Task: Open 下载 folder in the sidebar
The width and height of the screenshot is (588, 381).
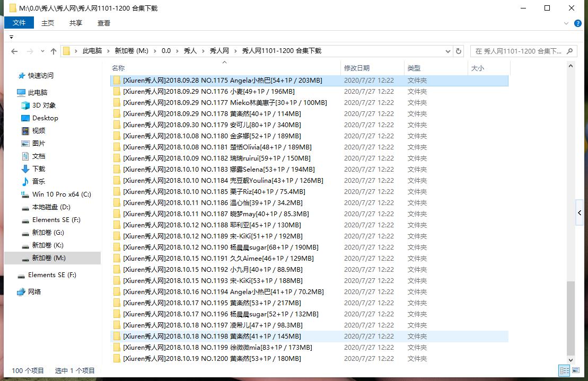Action: 33,169
